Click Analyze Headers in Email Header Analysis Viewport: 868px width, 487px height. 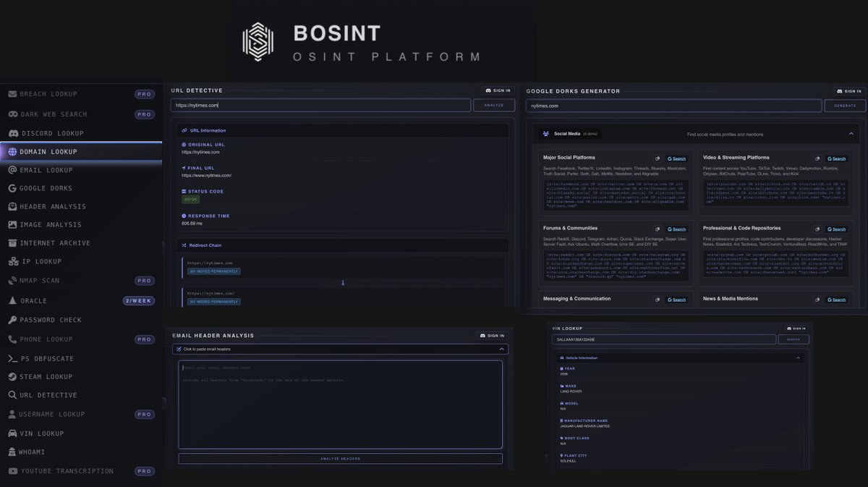[340, 458]
